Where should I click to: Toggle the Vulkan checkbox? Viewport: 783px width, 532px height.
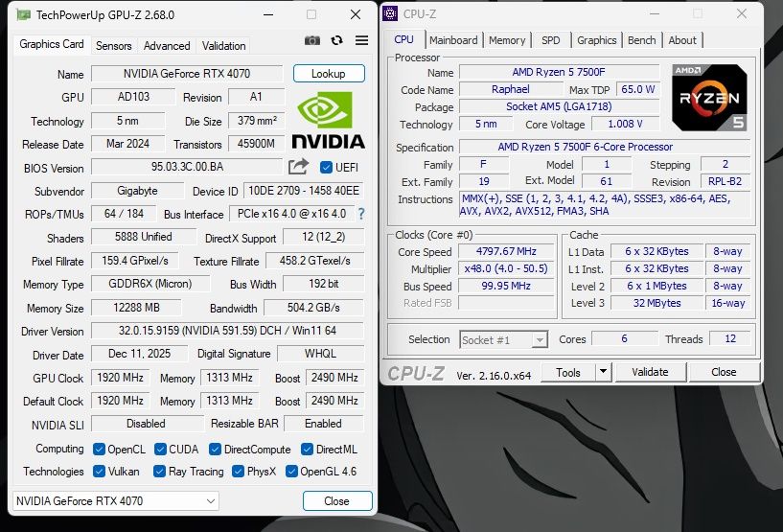coord(99,471)
